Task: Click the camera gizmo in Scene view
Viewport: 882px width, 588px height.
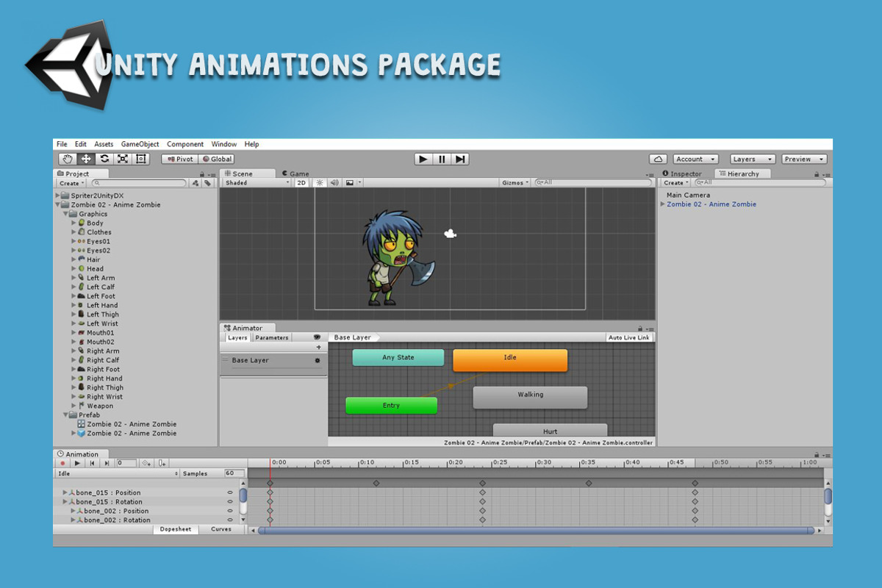Action: tap(451, 234)
